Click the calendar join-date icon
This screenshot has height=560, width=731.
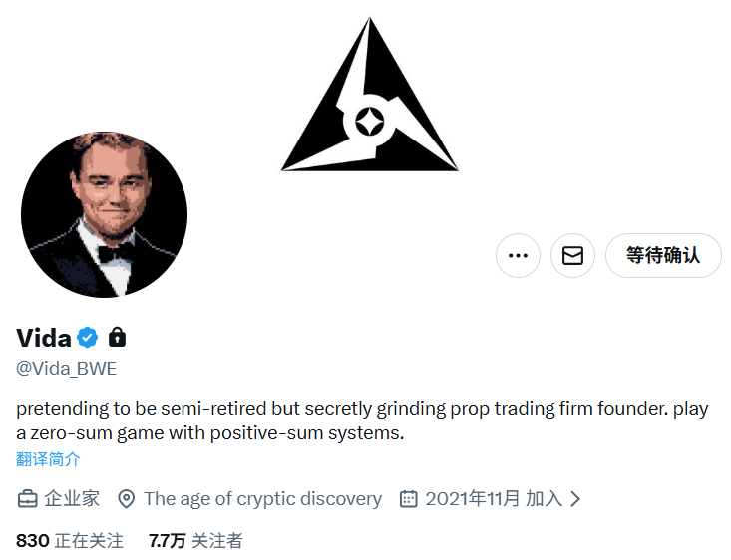click(x=408, y=499)
